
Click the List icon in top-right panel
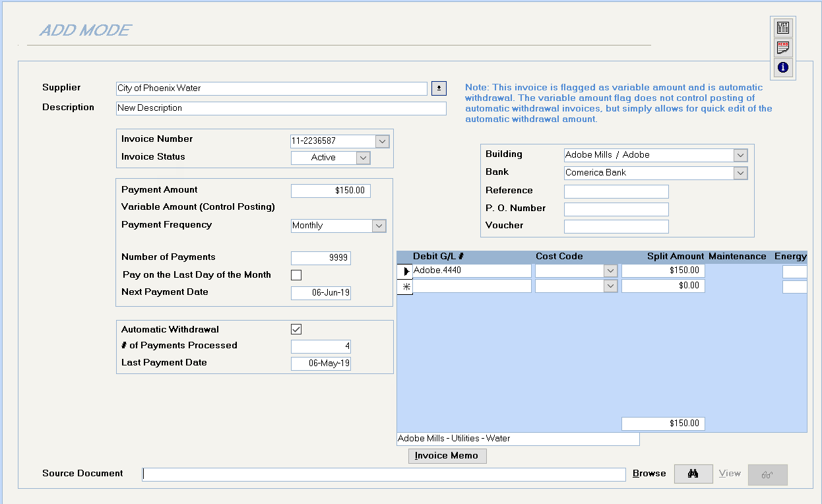point(783,28)
